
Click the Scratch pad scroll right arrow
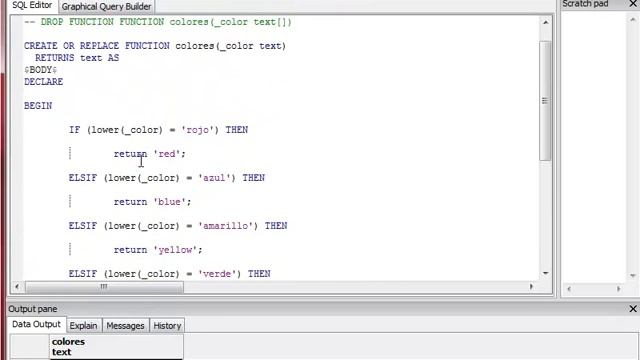(x=618, y=289)
